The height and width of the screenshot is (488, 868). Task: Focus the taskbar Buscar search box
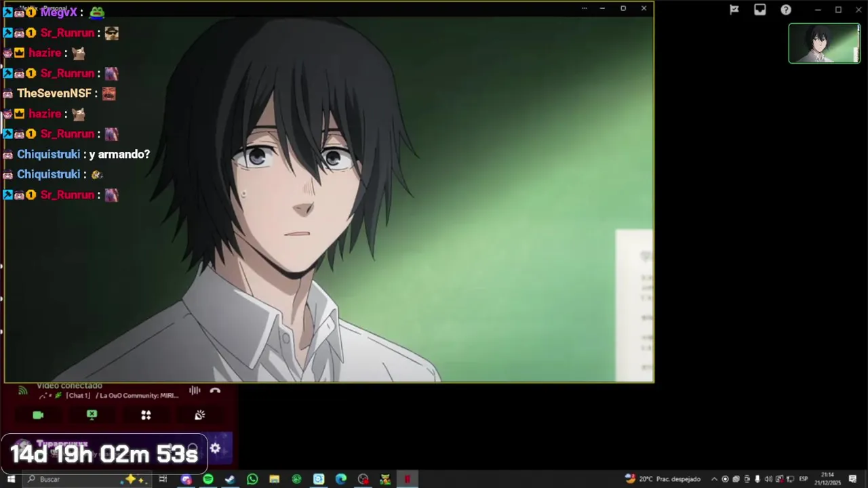[87, 479]
